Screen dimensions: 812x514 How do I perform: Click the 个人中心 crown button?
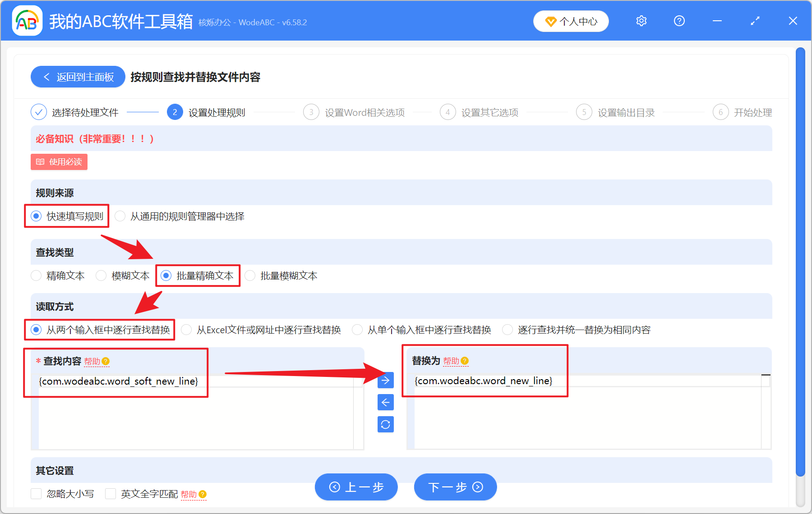pyautogui.click(x=571, y=21)
